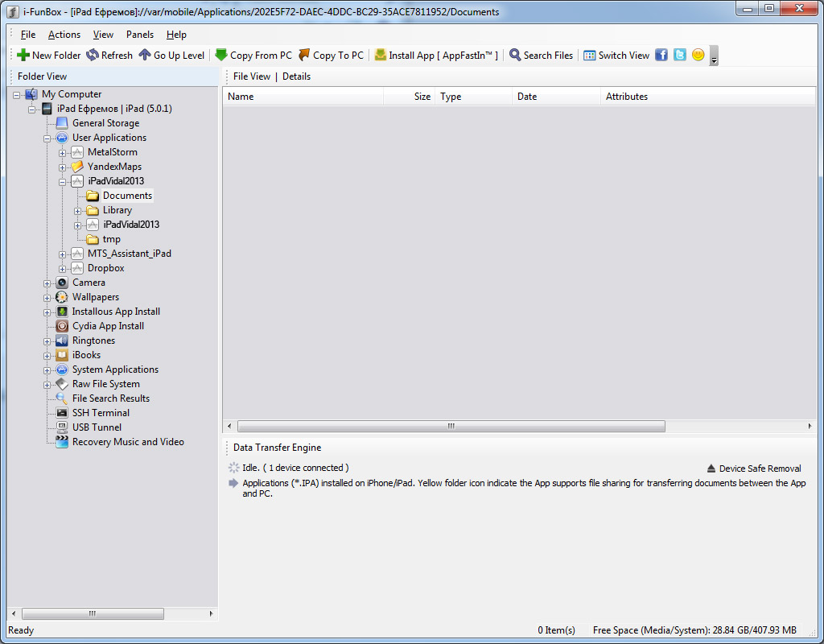
Task: Select the tmp folder text
Action: [111, 239]
